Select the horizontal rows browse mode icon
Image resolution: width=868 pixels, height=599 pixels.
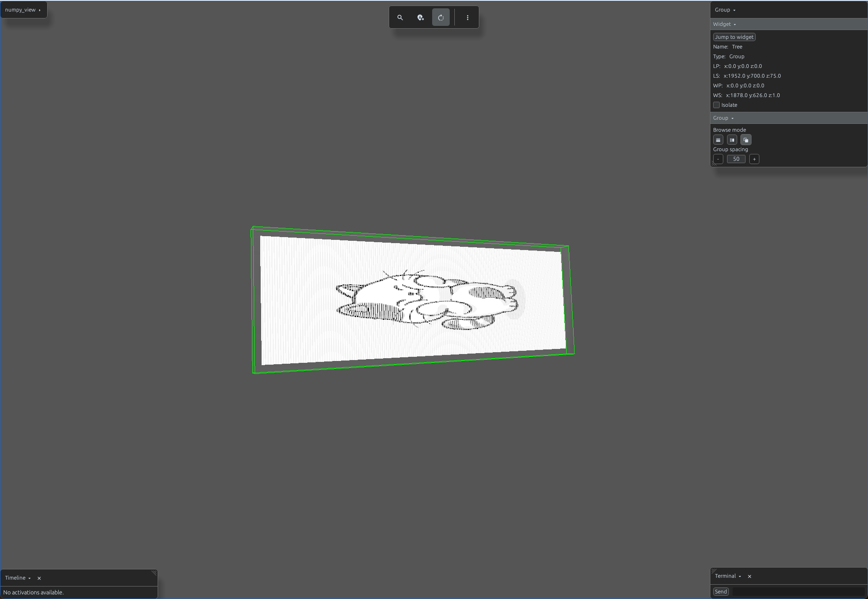(x=718, y=140)
